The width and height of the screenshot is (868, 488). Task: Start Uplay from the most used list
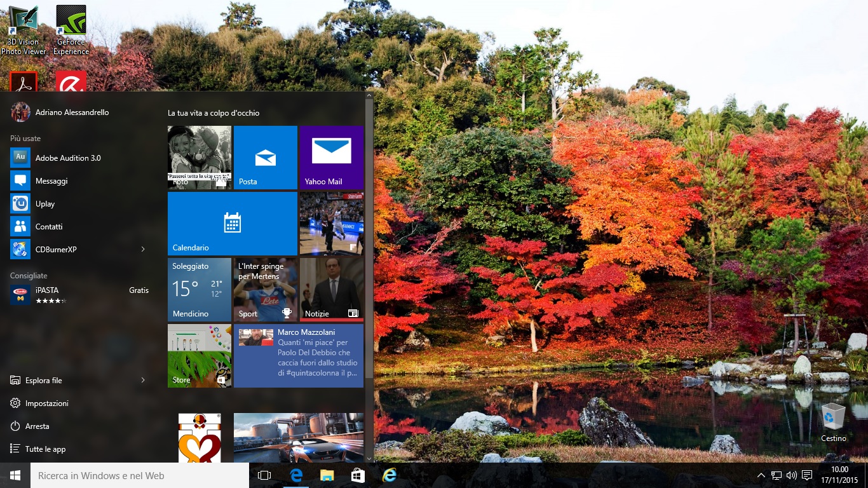[x=79, y=203]
